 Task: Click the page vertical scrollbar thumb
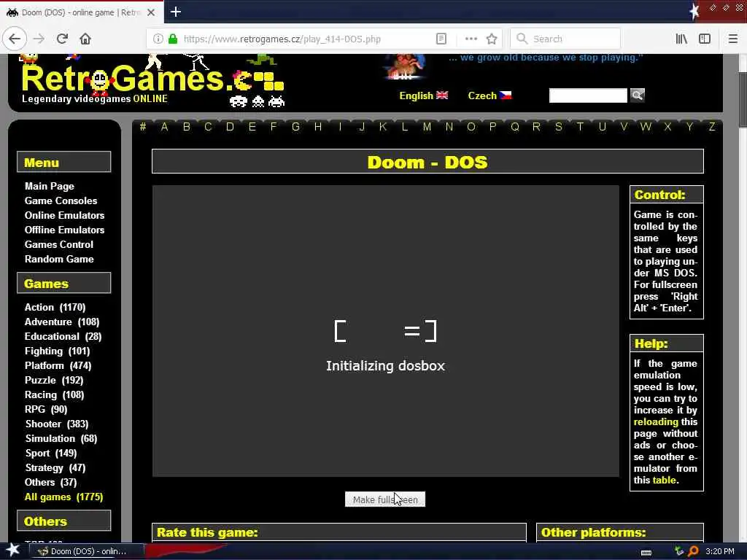[x=742, y=100]
